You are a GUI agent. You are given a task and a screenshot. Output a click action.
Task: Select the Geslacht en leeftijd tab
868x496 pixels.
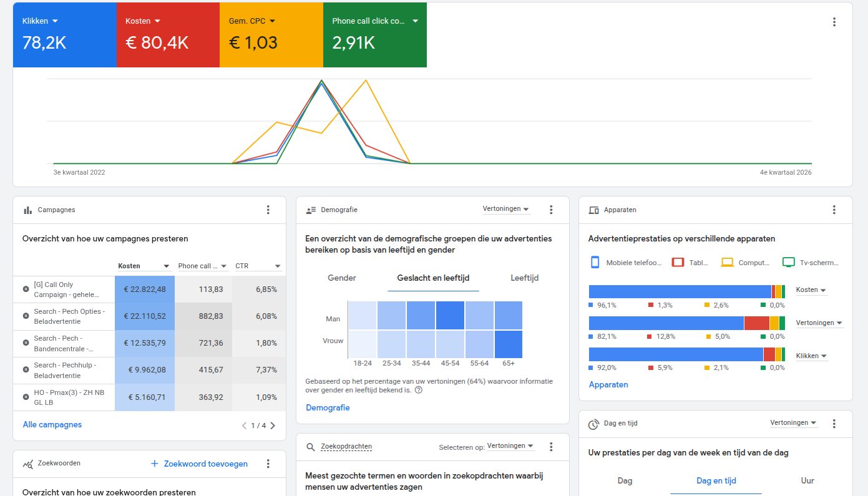[433, 278]
